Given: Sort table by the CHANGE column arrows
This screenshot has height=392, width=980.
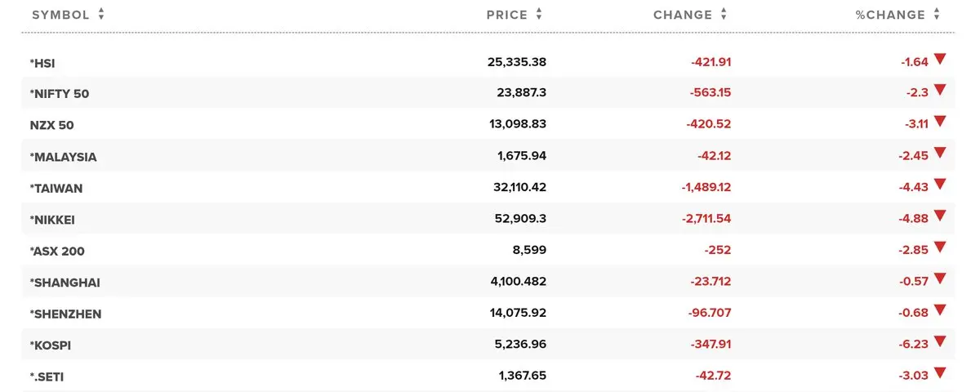Looking at the screenshot, I should click(724, 15).
